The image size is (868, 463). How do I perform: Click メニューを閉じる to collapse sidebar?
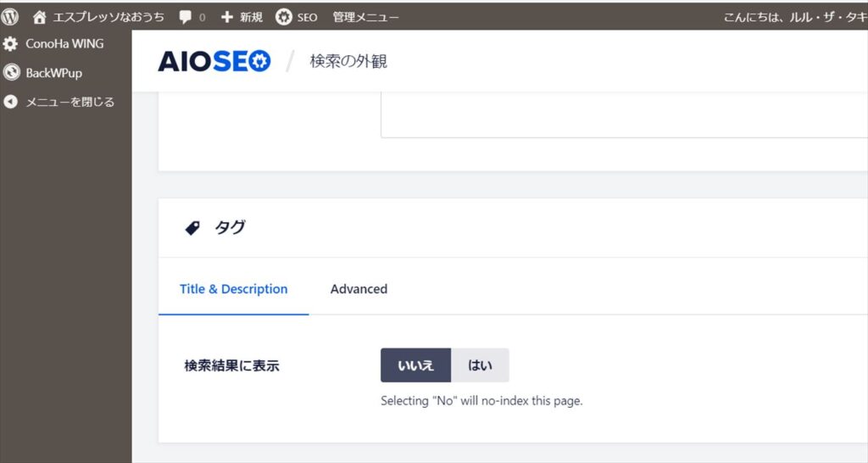tap(70, 102)
